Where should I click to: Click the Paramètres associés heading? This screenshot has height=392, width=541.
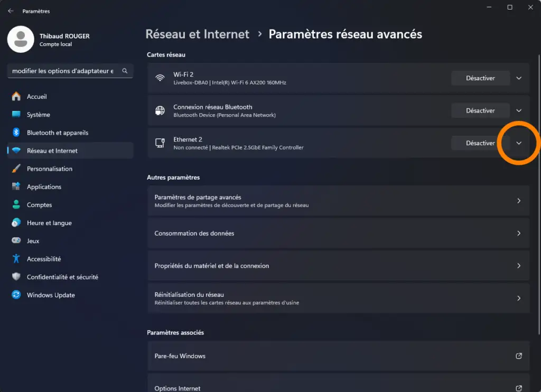pos(175,333)
